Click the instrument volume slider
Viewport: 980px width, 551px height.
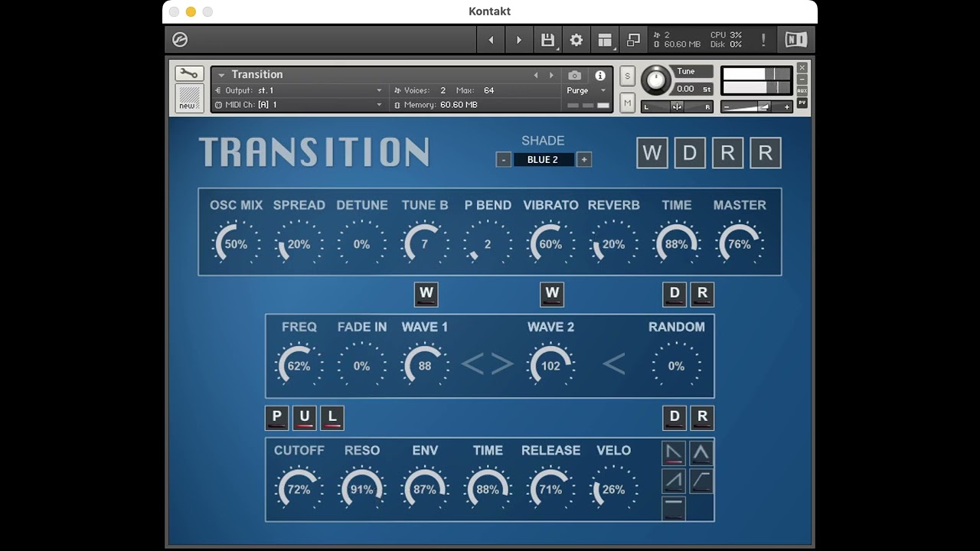pyautogui.click(x=756, y=107)
